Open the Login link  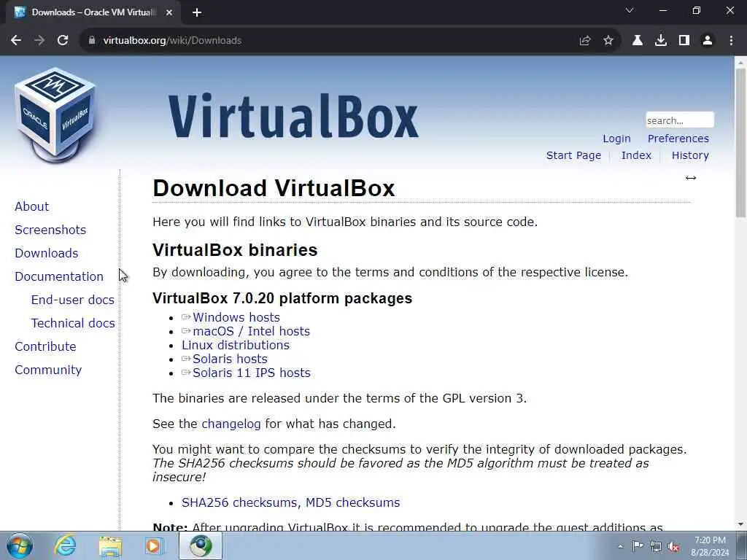coord(616,139)
